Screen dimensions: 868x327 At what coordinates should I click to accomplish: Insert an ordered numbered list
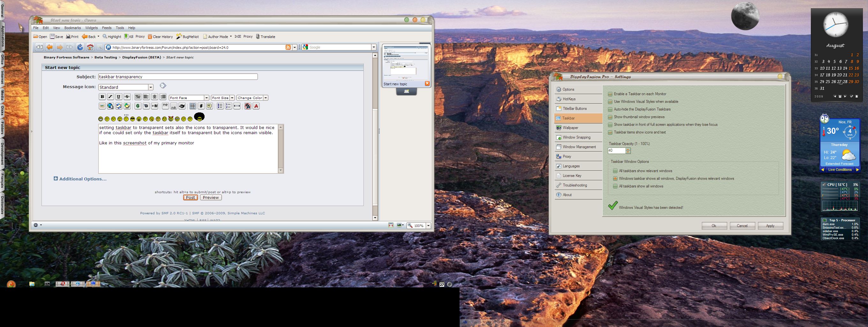pos(228,106)
